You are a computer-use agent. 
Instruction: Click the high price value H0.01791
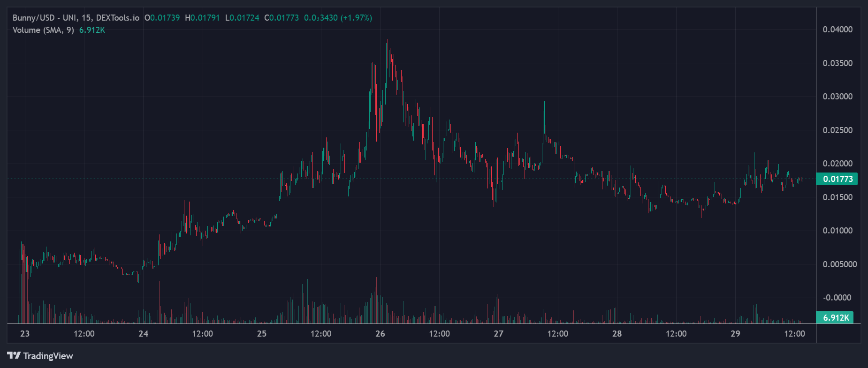click(202, 18)
